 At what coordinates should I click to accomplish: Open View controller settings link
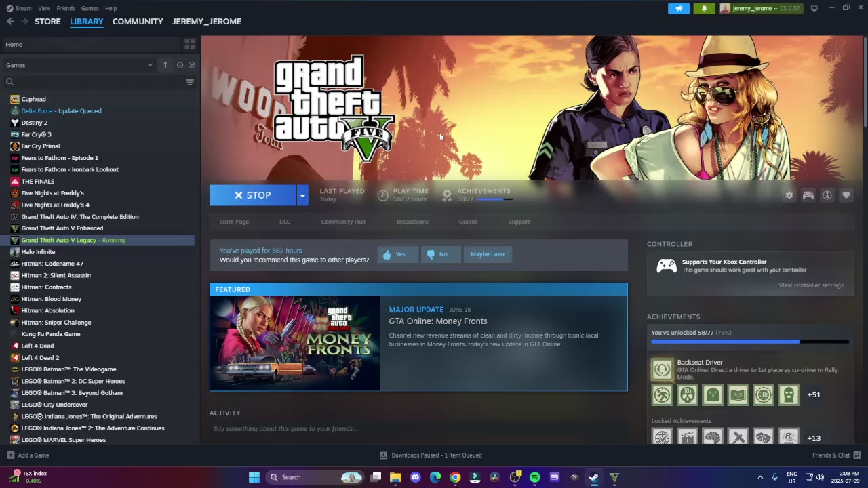coord(811,285)
